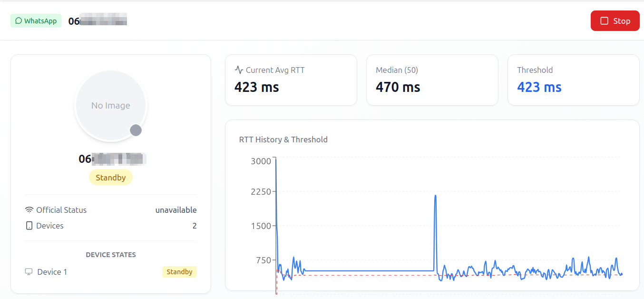The height and width of the screenshot is (299, 644).
Task: Click the Median (50) stat card
Action: point(432,80)
